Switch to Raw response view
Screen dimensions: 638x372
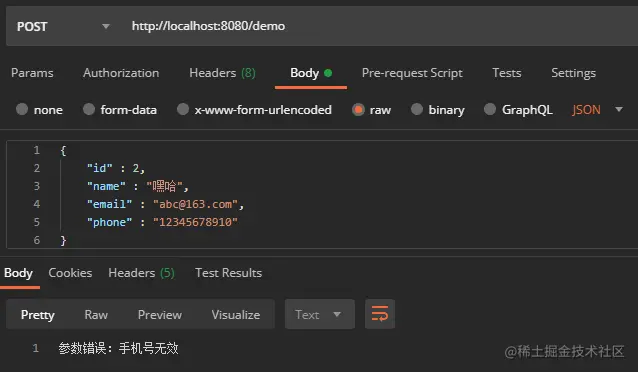[96, 315]
